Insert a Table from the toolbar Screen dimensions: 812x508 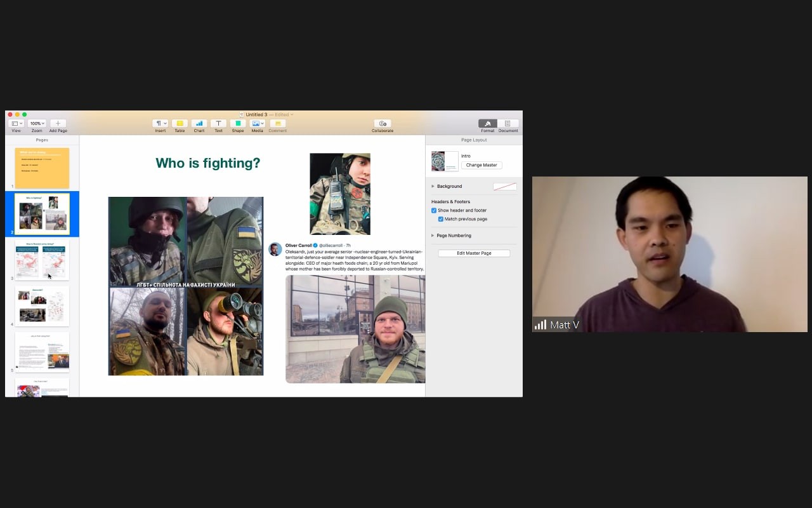[180, 123]
